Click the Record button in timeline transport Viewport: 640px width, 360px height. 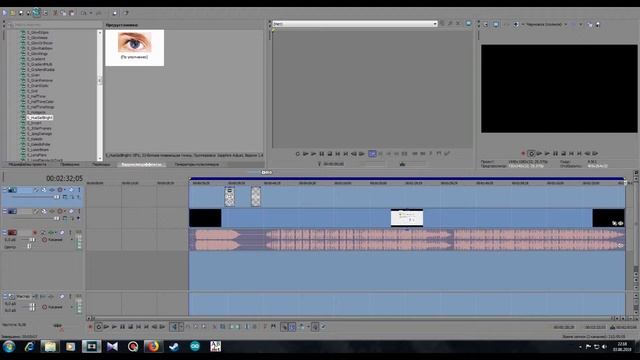click(x=90, y=327)
